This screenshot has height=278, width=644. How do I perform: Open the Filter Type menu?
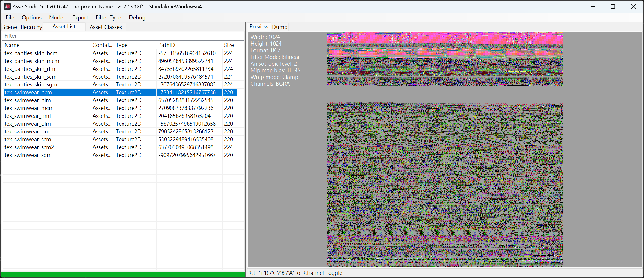pyautogui.click(x=109, y=17)
